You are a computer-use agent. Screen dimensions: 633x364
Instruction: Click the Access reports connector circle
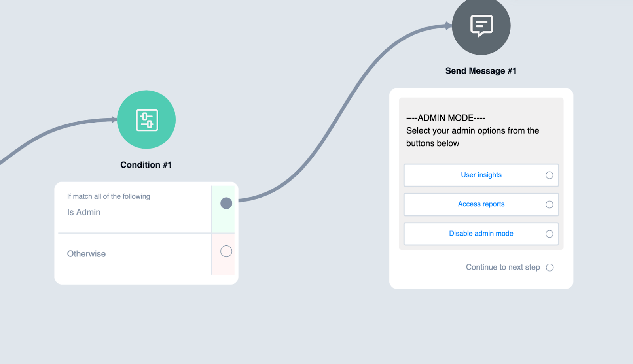click(x=549, y=204)
